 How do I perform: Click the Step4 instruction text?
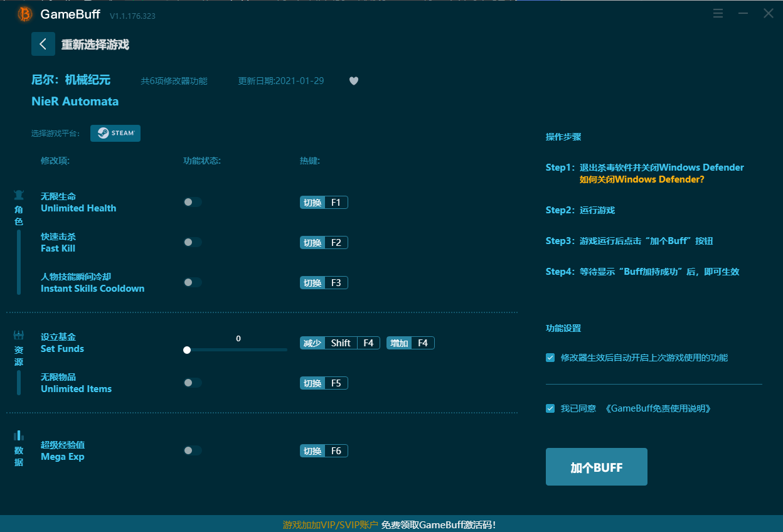pos(642,272)
